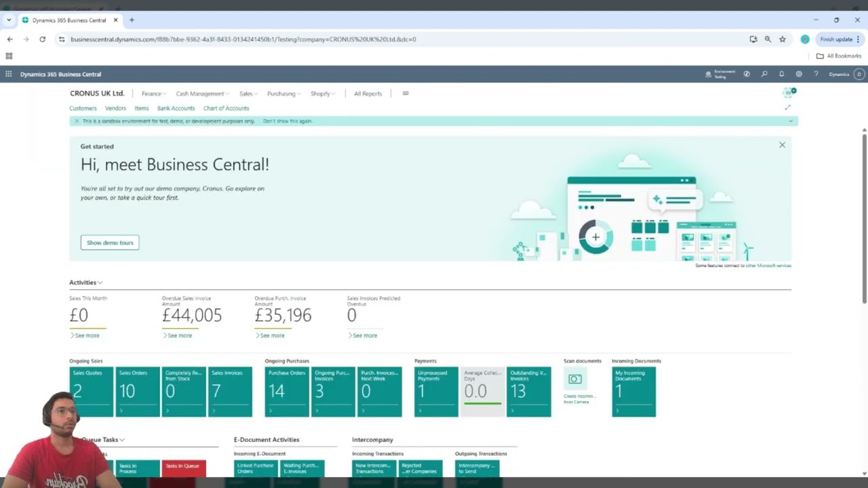Image resolution: width=868 pixels, height=488 pixels.
Task: Dismiss the sandbox notification with its X
Action: 77,121
